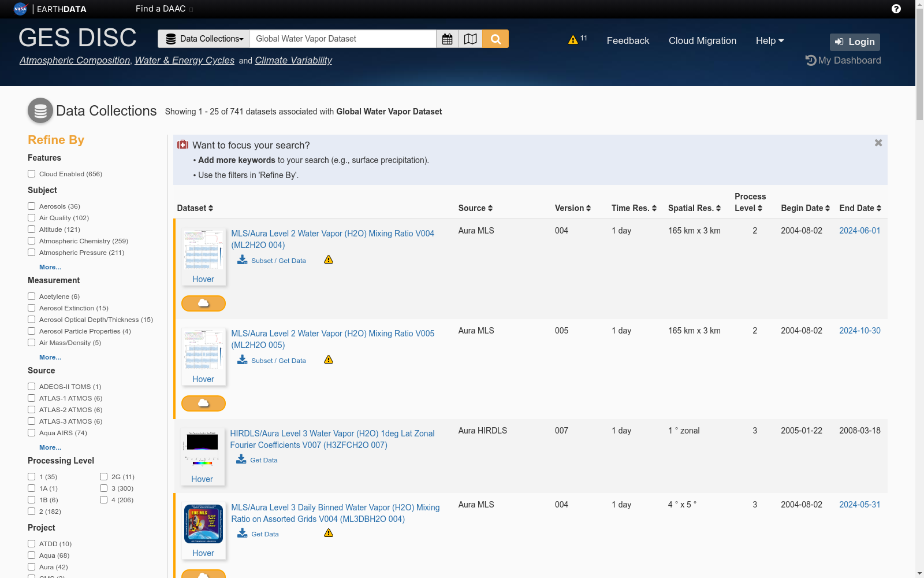This screenshot has width=924, height=578.
Task: Sort results by Version column
Action: 573,208
